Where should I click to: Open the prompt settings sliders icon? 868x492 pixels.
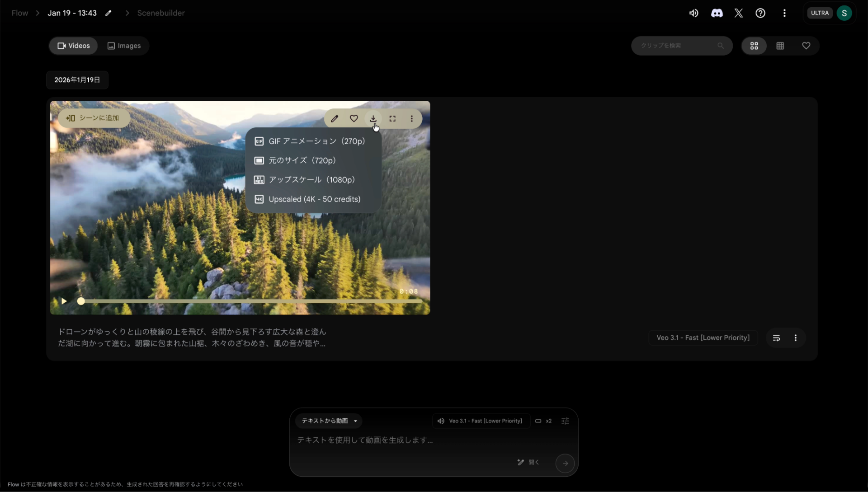[x=565, y=421]
